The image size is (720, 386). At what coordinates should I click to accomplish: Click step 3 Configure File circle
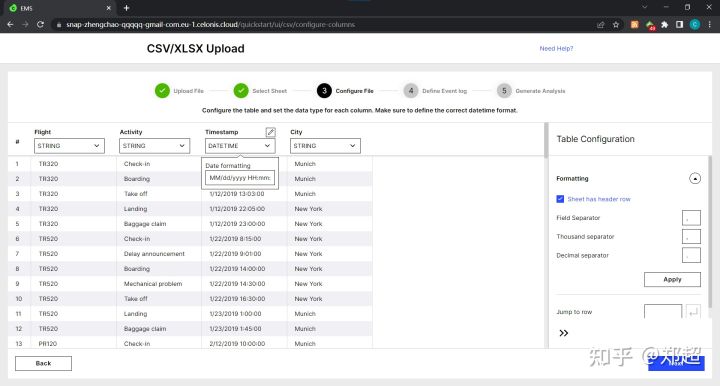tap(324, 91)
